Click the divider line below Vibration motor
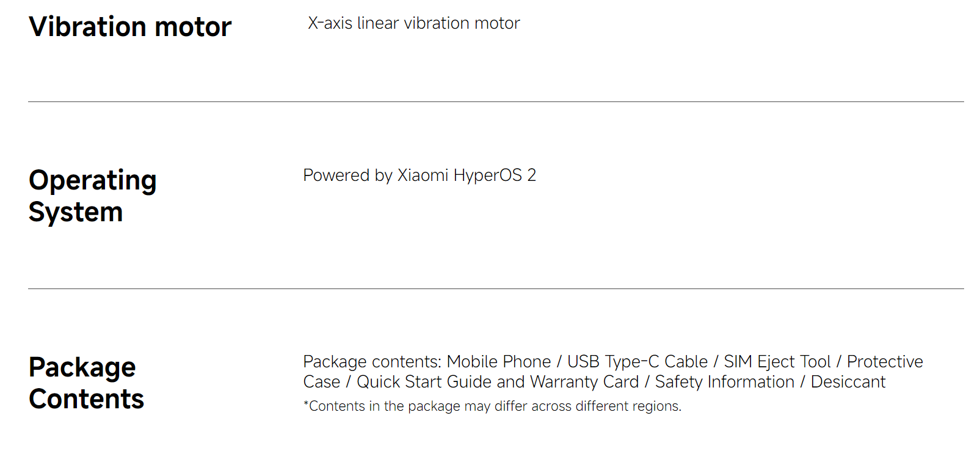The width and height of the screenshot is (980, 459). (x=496, y=102)
